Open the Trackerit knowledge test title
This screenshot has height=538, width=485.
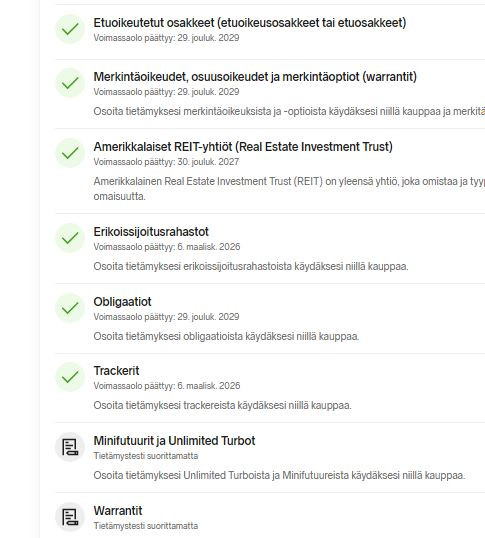117,371
